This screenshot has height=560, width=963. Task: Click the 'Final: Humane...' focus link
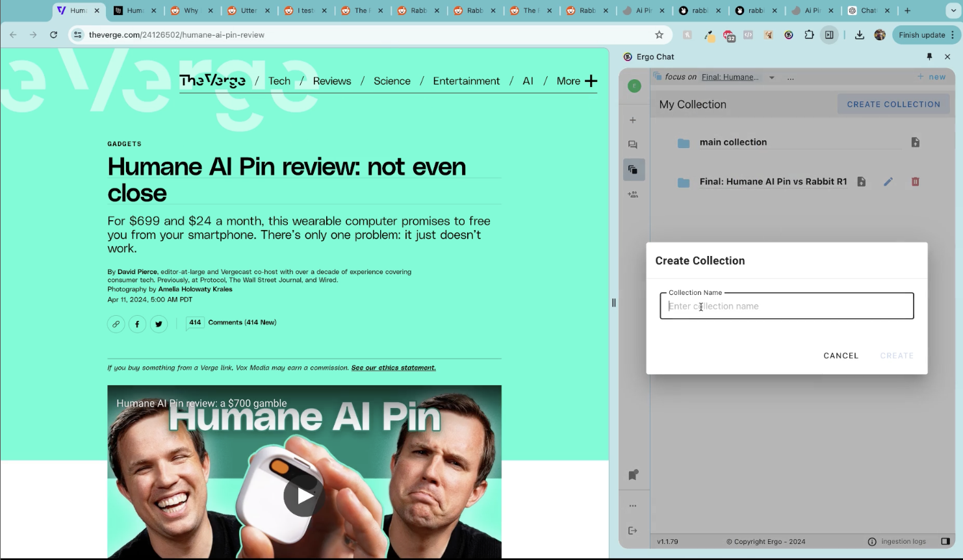730,77
